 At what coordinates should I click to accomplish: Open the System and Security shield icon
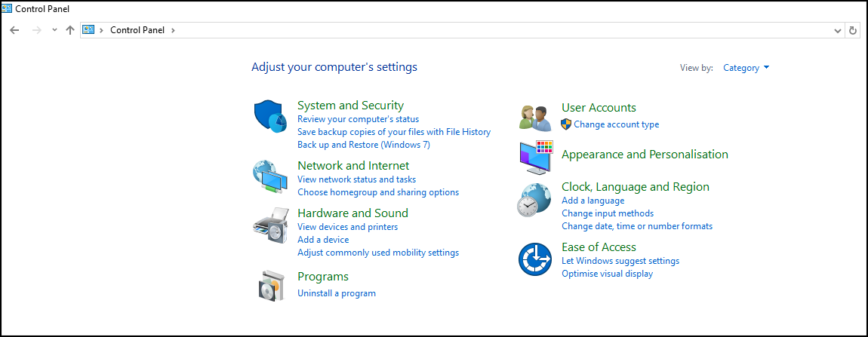[x=270, y=117]
